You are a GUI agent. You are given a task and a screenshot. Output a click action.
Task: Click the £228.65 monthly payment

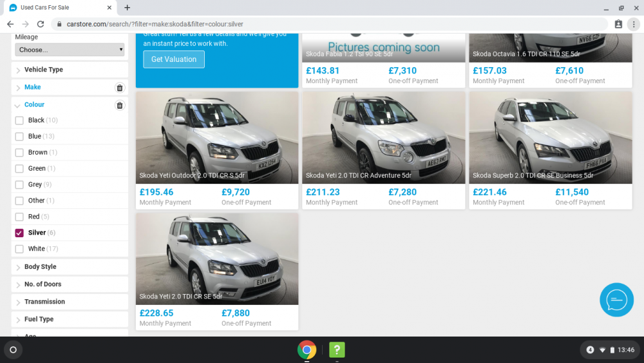click(x=156, y=313)
